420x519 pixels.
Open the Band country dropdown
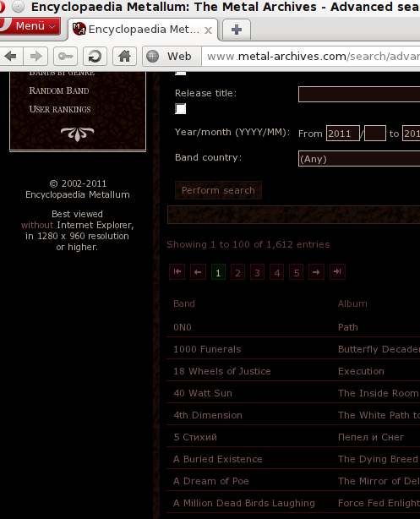(359, 159)
